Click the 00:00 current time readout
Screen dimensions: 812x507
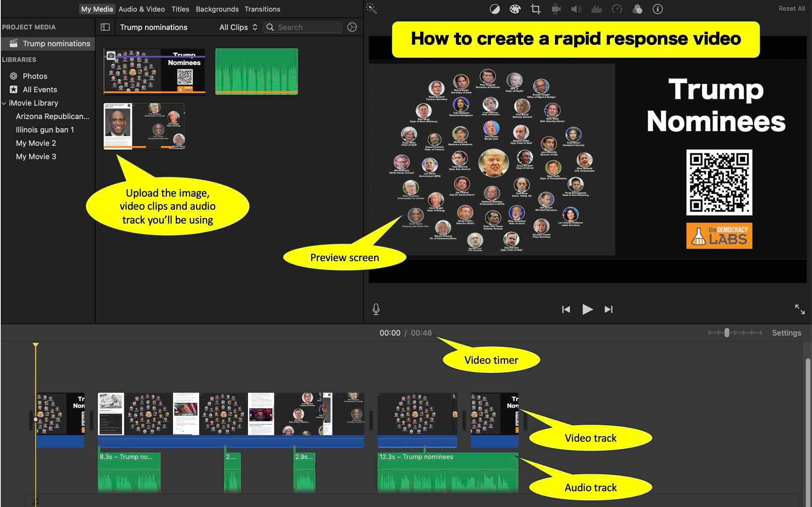pyautogui.click(x=390, y=333)
